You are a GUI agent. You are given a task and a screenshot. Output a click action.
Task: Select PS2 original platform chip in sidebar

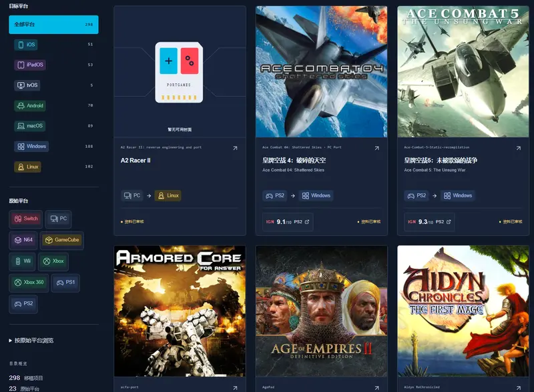tap(23, 303)
